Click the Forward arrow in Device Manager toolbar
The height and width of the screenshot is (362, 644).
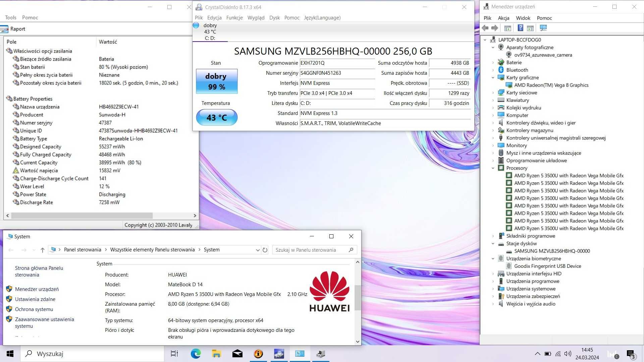coord(494,28)
